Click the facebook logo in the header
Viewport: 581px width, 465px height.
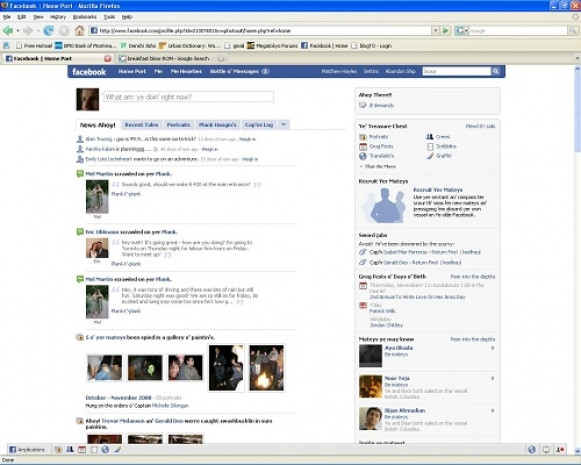89,72
